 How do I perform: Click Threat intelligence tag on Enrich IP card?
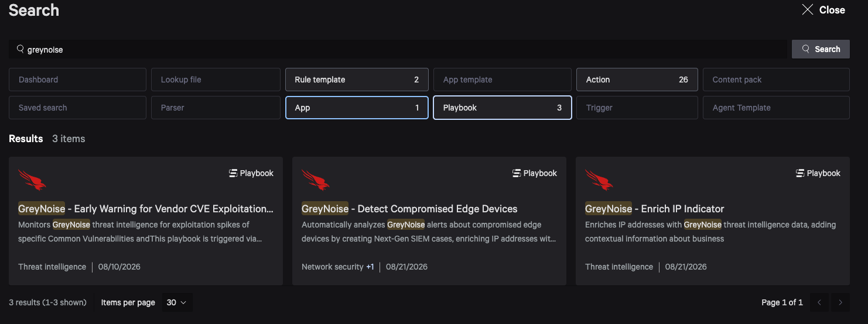point(619,267)
